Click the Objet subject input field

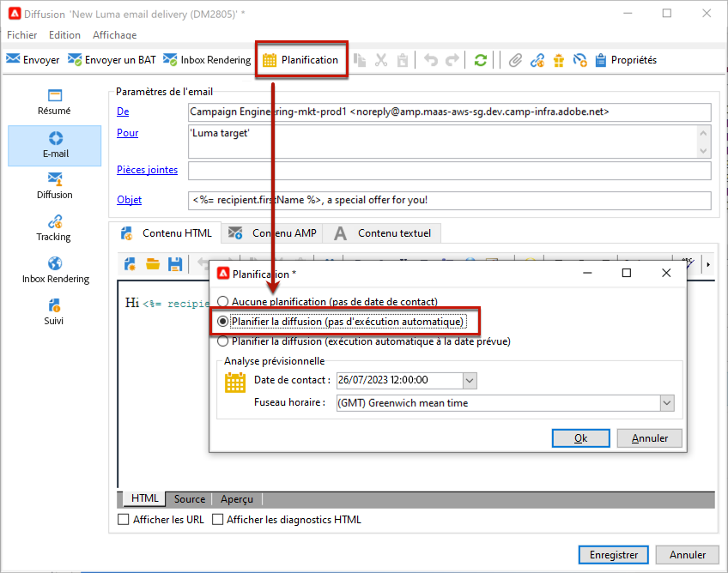coord(450,200)
